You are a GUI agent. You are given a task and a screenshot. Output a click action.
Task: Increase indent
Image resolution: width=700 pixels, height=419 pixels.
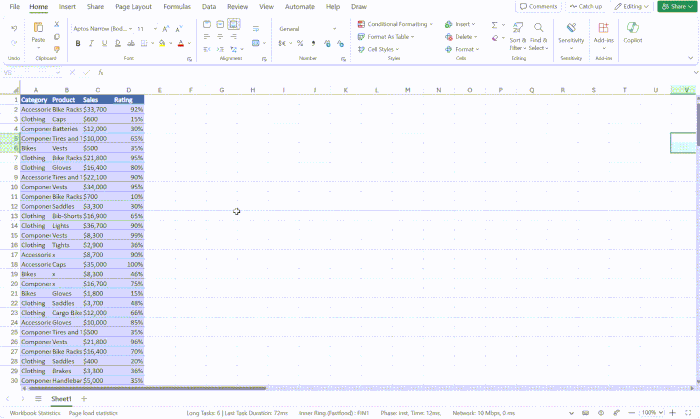pos(220,49)
